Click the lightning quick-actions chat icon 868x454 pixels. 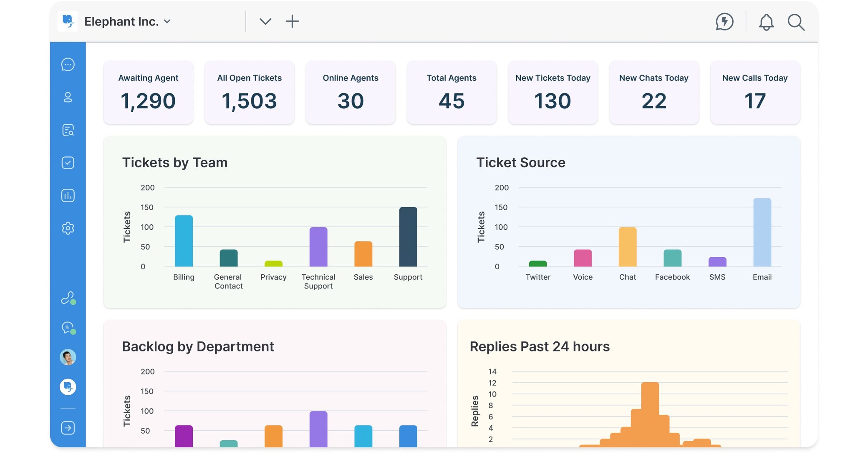point(725,22)
